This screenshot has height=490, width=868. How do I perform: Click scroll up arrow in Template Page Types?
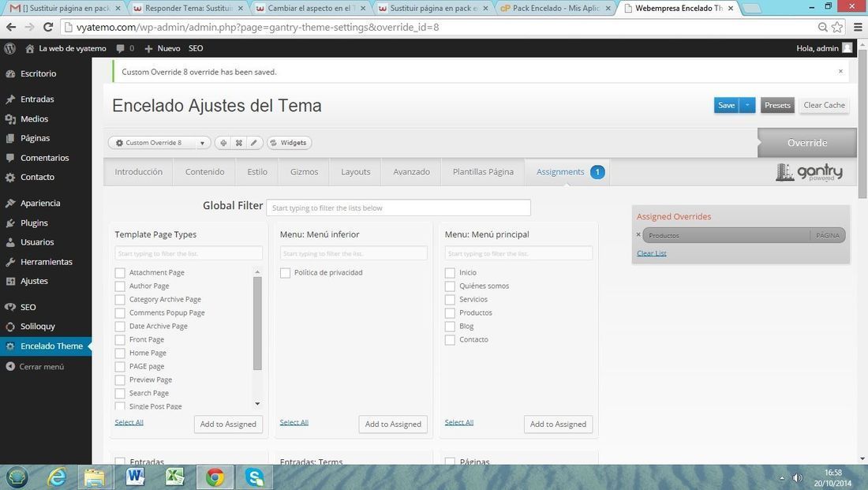[257, 272]
